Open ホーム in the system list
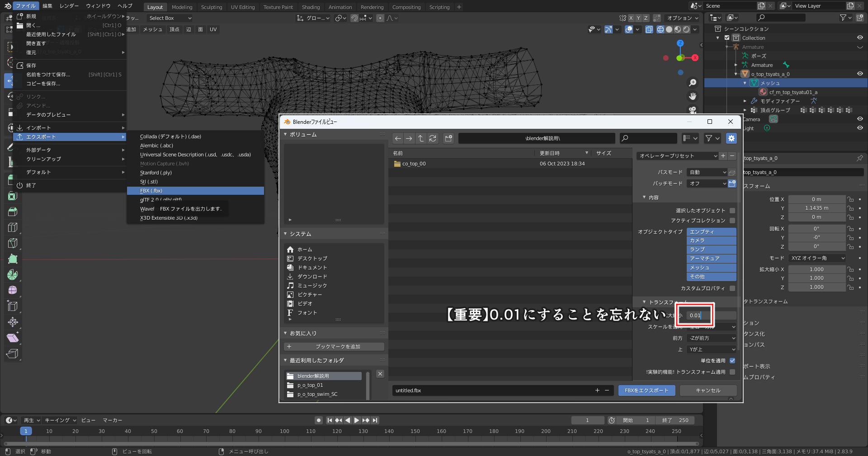 (334, 249)
